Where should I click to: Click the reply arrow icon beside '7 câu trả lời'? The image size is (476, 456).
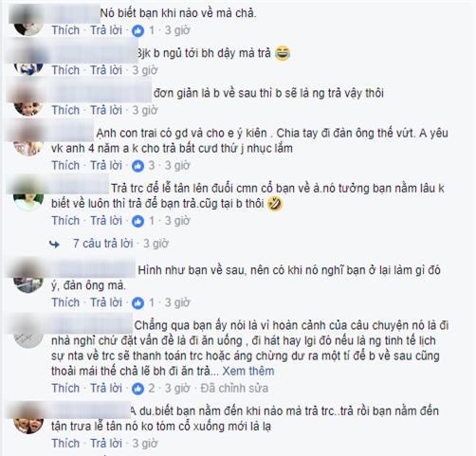pos(55,244)
